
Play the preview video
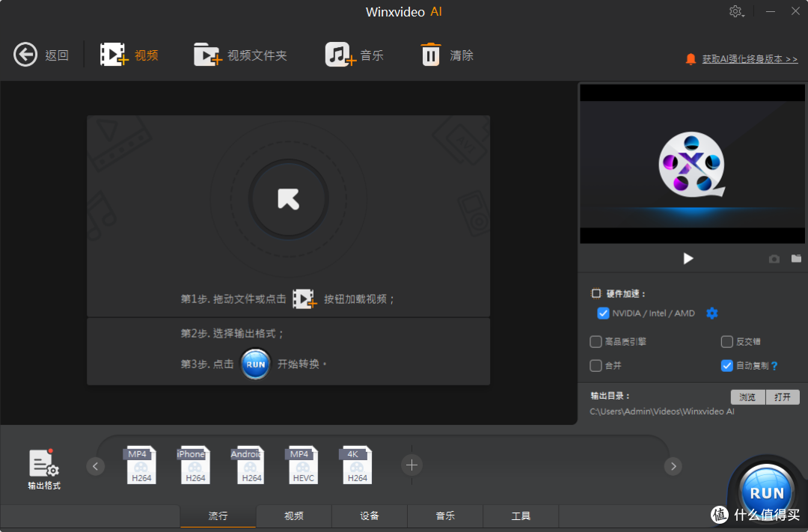click(688, 258)
